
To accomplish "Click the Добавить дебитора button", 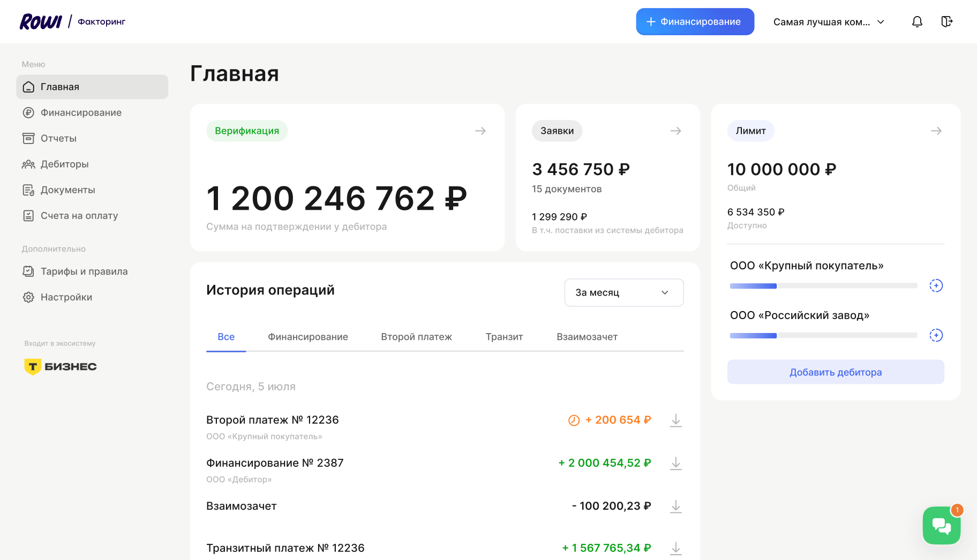I will pos(835,372).
